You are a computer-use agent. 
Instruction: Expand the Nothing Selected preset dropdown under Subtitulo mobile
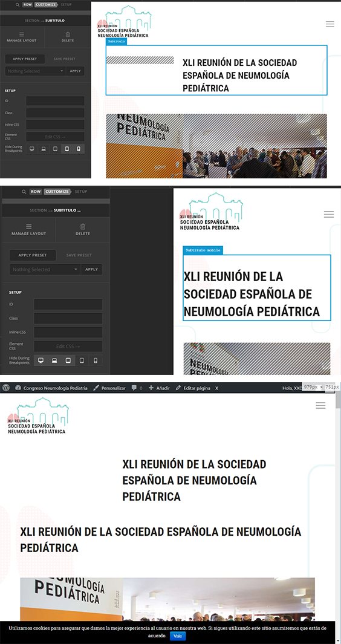[x=45, y=270]
